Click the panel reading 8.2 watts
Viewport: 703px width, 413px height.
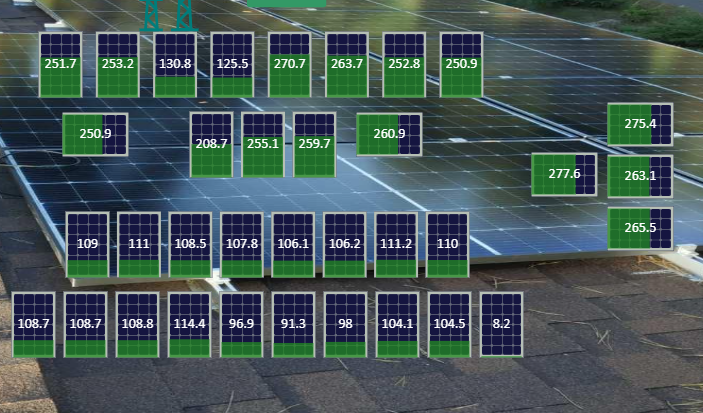(501, 325)
